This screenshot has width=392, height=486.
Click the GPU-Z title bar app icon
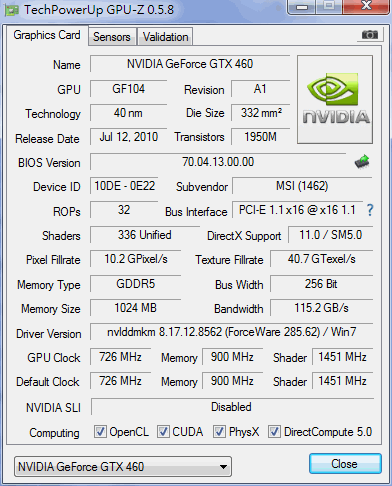coord(11,11)
